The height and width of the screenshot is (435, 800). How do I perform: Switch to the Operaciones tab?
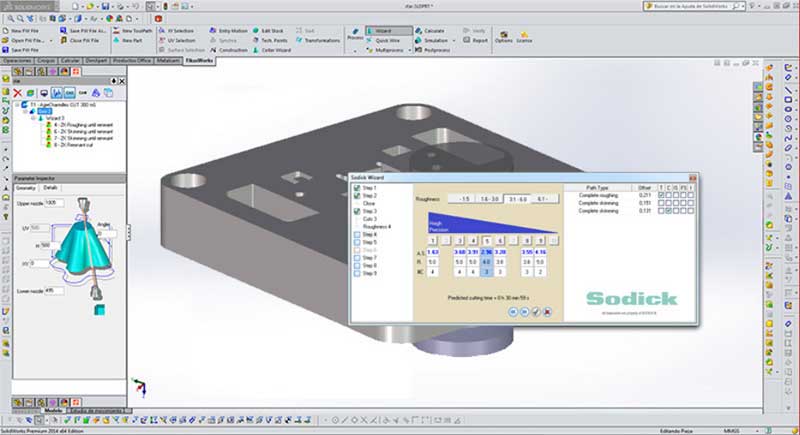[17, 61]
